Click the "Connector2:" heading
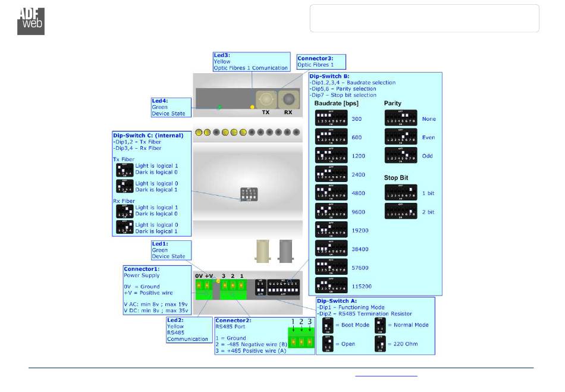The height and width of the screenshot is (392, 565). (233, 321)
